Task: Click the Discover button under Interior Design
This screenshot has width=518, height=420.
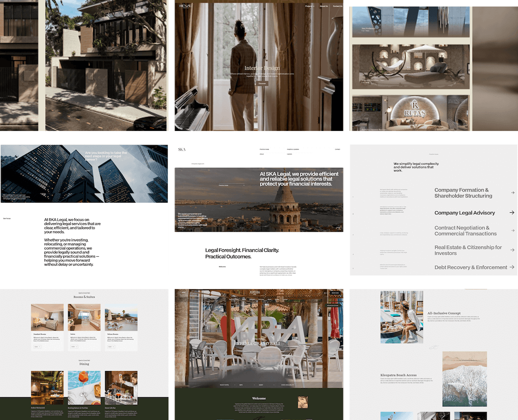Action: click(x=262, y=83)
